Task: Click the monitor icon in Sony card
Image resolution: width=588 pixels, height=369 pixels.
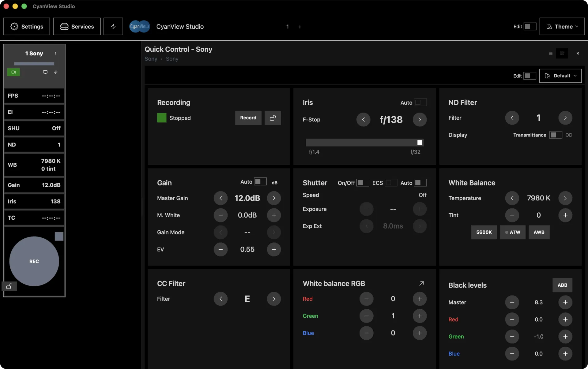Action: tap(45, 72)
